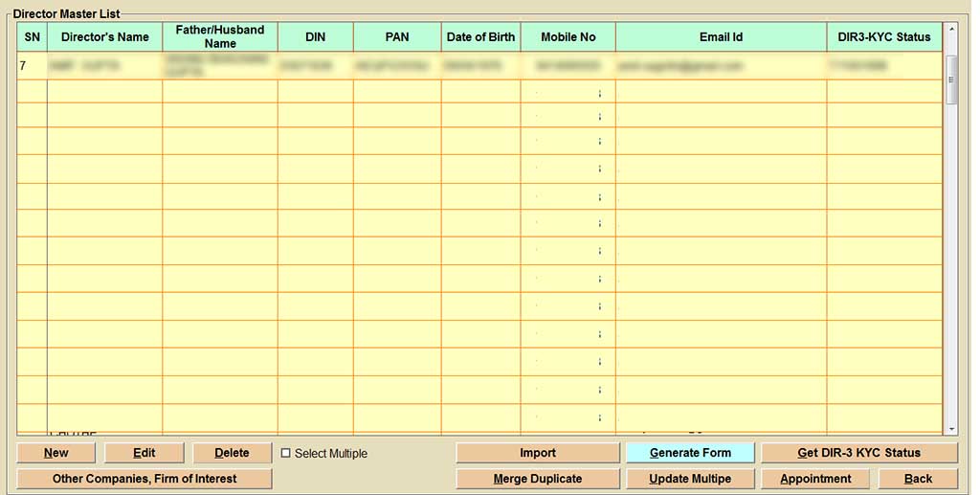Open the Appointment button

tap(815, 479)
